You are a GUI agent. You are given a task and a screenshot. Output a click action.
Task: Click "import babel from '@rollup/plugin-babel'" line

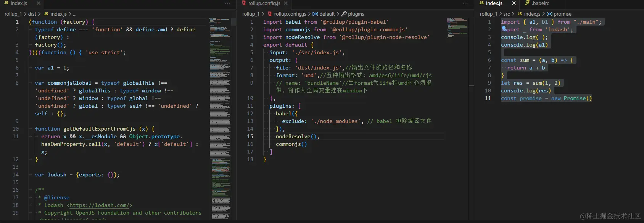tap(326, 22)
